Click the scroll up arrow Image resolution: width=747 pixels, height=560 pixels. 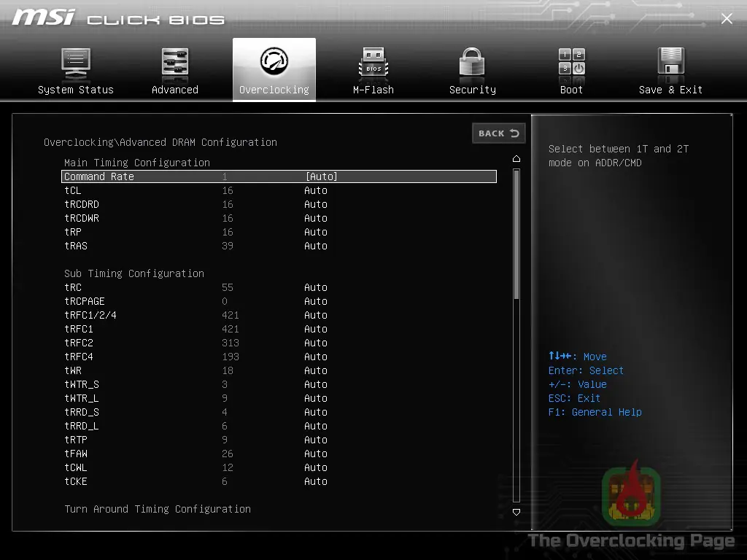pyautogui.click(x=516, y=158)
